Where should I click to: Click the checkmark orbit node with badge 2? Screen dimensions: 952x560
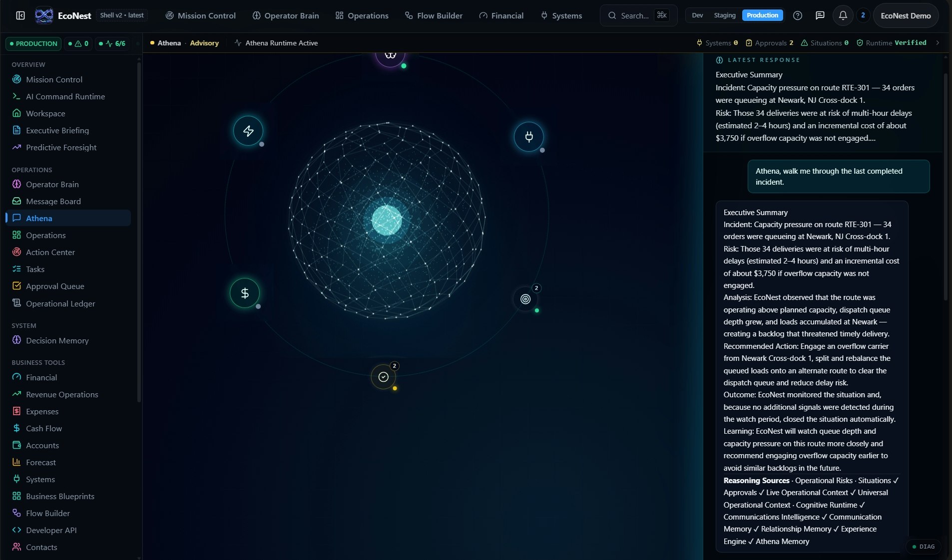pyautogui.click(x=383, y=377)
